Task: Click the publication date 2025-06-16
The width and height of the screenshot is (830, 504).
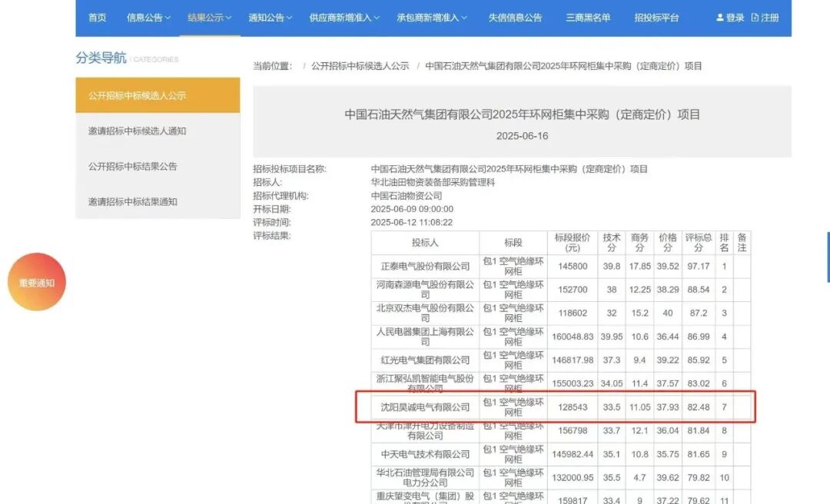Action: pos(522,136)
